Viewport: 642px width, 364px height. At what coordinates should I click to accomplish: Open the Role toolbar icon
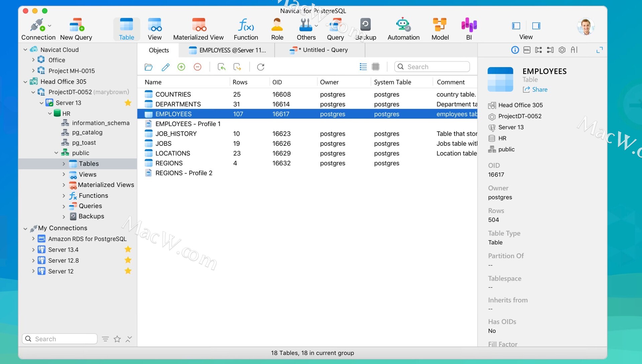tap(277, 29)
